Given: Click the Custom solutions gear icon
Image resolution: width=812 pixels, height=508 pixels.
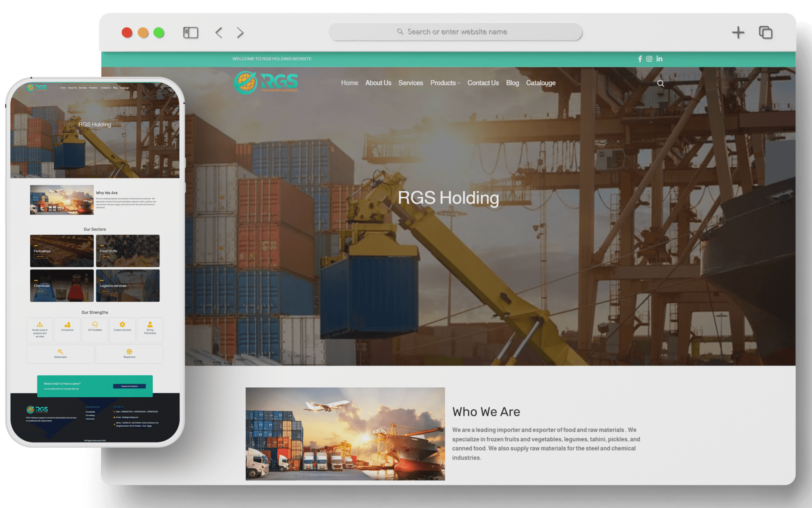Looking at the screenshot, I should pos(123,324).
